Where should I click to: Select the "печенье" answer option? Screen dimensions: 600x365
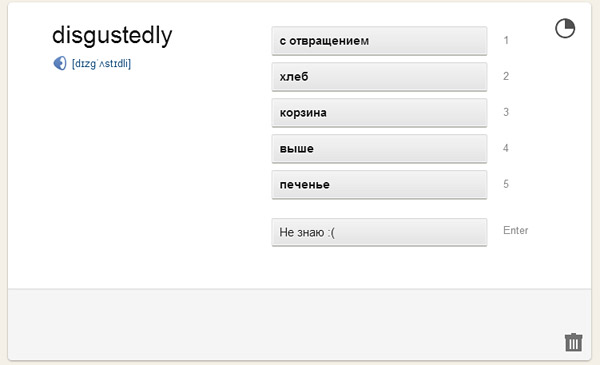(x=379, y=184)
